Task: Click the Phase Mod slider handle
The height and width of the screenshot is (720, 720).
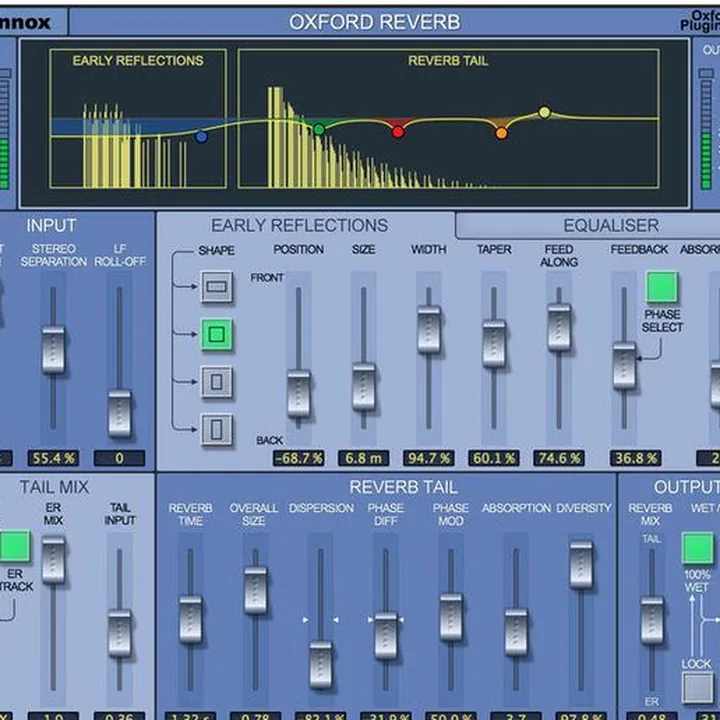Action: click(x=451, y=618)
